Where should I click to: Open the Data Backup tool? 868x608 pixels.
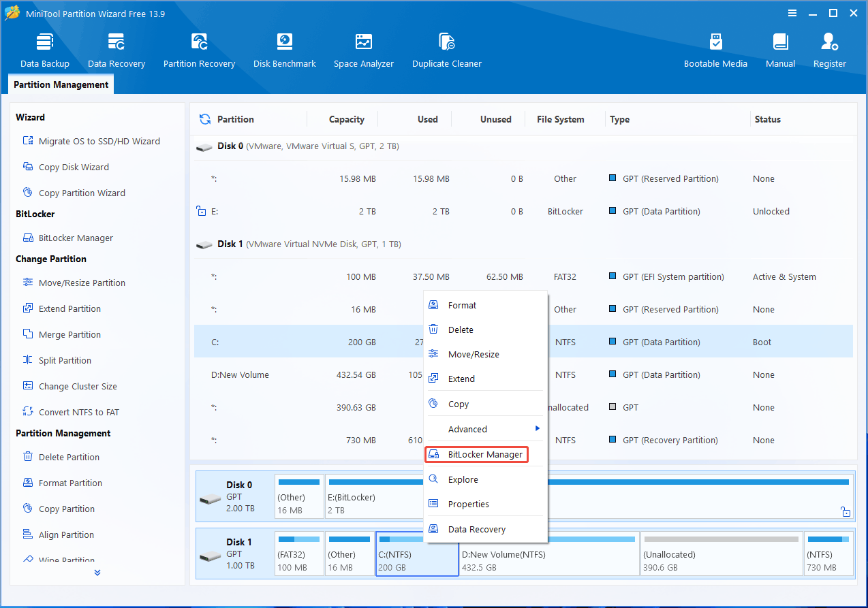[x=45, y=50]
